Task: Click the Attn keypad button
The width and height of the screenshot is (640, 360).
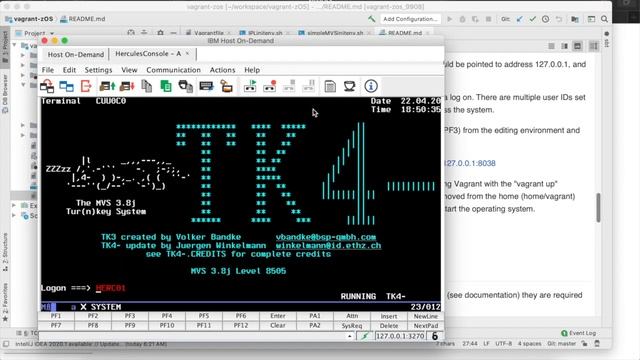Action: [x=352, y=316]
